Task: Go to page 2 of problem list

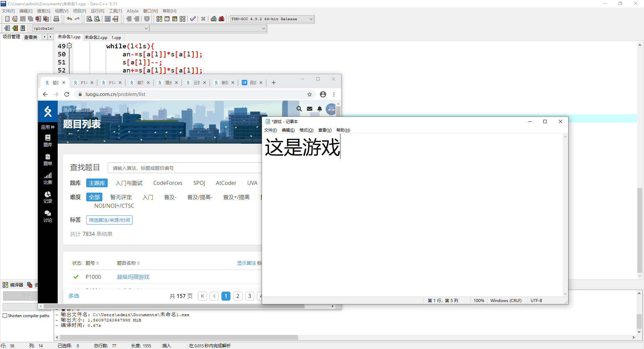Action: click(238, 296)
